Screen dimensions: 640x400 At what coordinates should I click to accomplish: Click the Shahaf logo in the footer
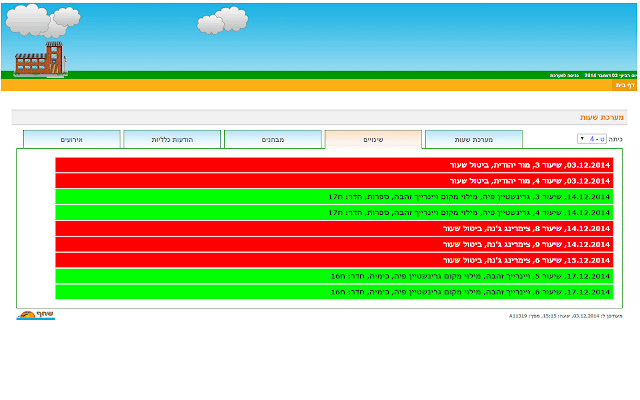pos(36,315)
